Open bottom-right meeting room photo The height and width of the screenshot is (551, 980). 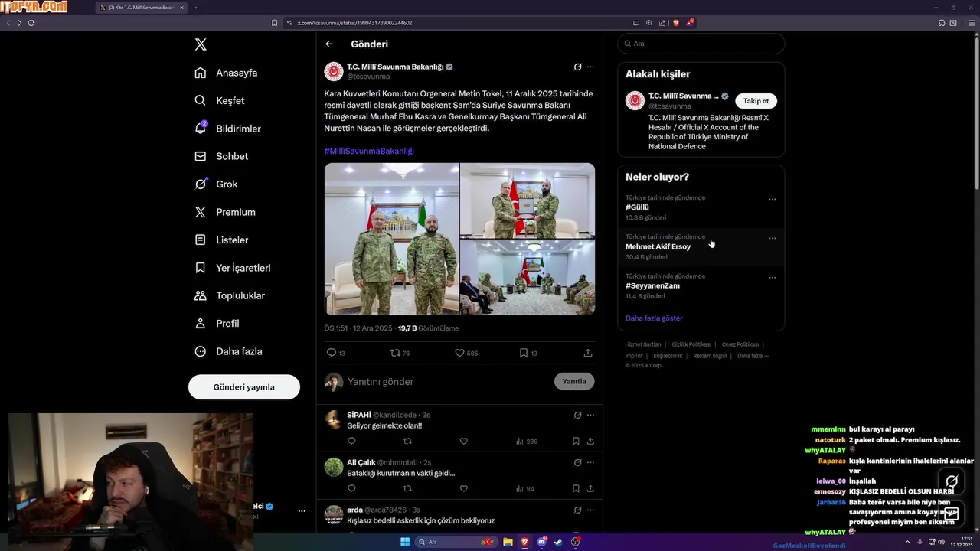(528, 277)
